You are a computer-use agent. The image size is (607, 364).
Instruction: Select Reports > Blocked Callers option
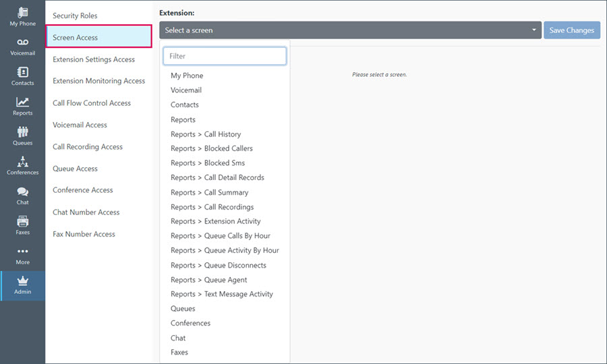point(211,148)
